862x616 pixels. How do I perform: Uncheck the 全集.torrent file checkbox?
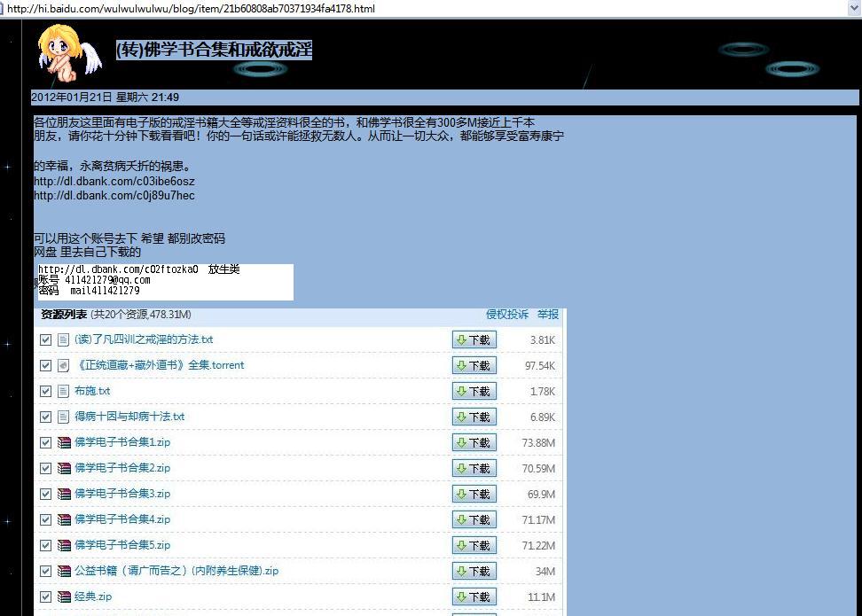tap(46, 365)
